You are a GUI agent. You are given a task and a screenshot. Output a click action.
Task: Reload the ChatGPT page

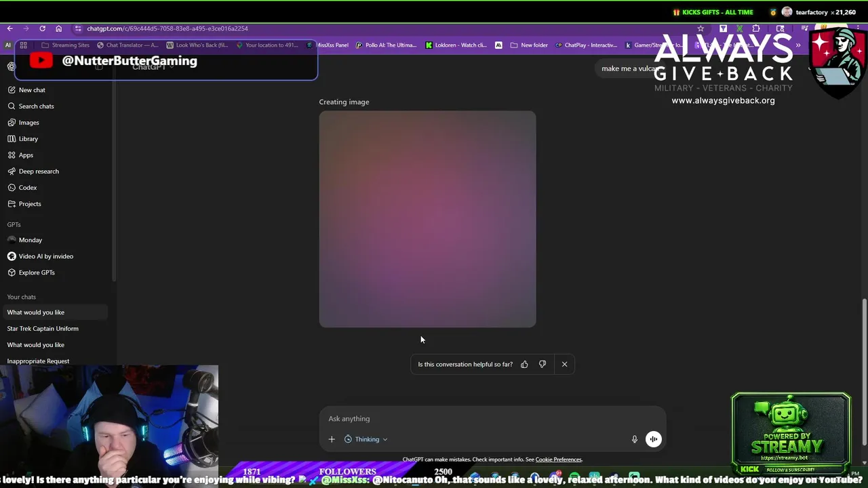click(x=42, y=28)
